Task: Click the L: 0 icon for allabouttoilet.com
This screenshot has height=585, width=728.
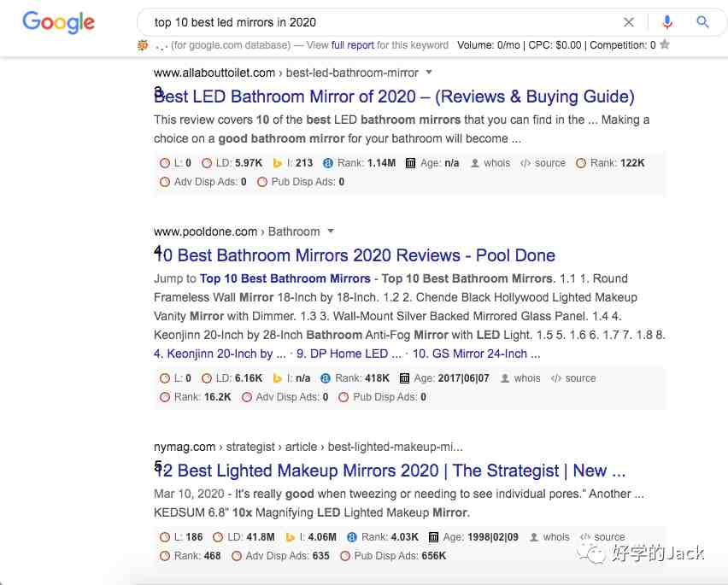Action: point(165,163)
